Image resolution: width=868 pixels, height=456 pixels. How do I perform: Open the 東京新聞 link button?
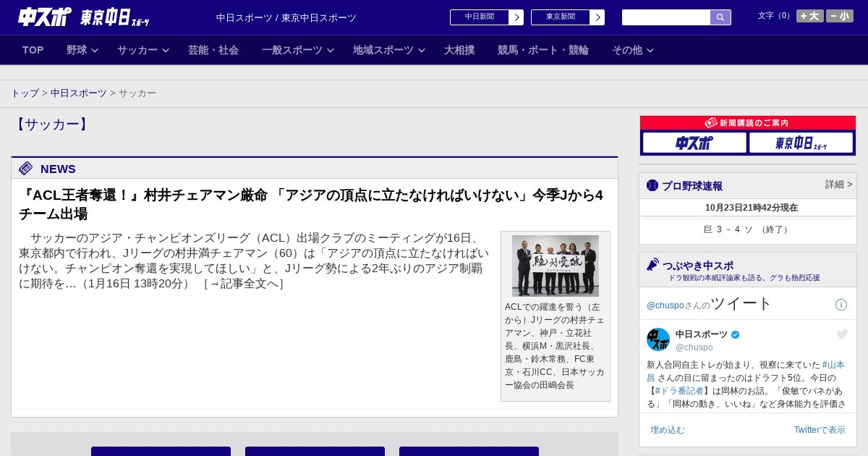click(x=561, y=17)
